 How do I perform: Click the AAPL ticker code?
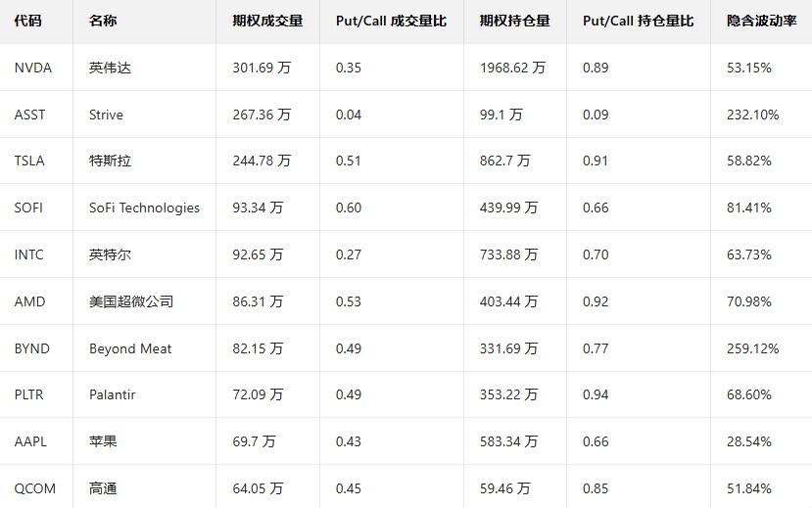(30, 441)
